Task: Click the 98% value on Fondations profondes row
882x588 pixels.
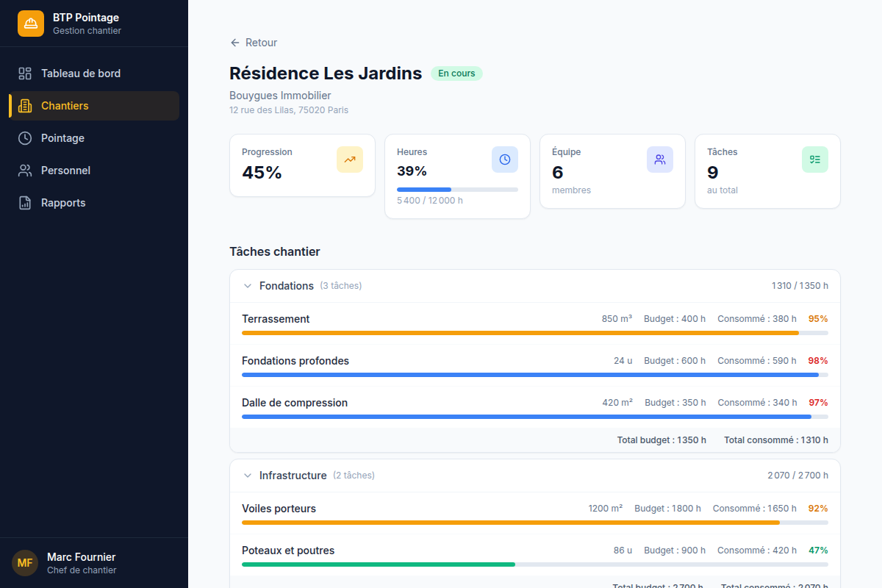Action: coord(818,361)
